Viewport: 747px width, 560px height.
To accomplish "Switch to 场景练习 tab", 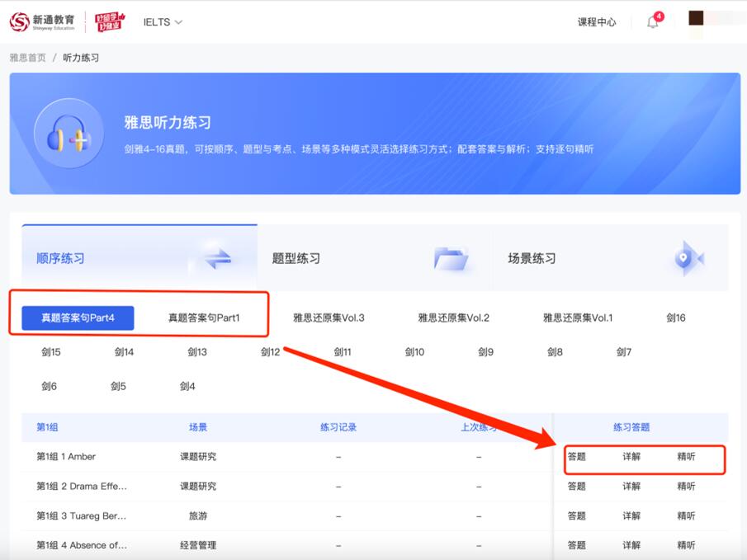I will (611, 257).
